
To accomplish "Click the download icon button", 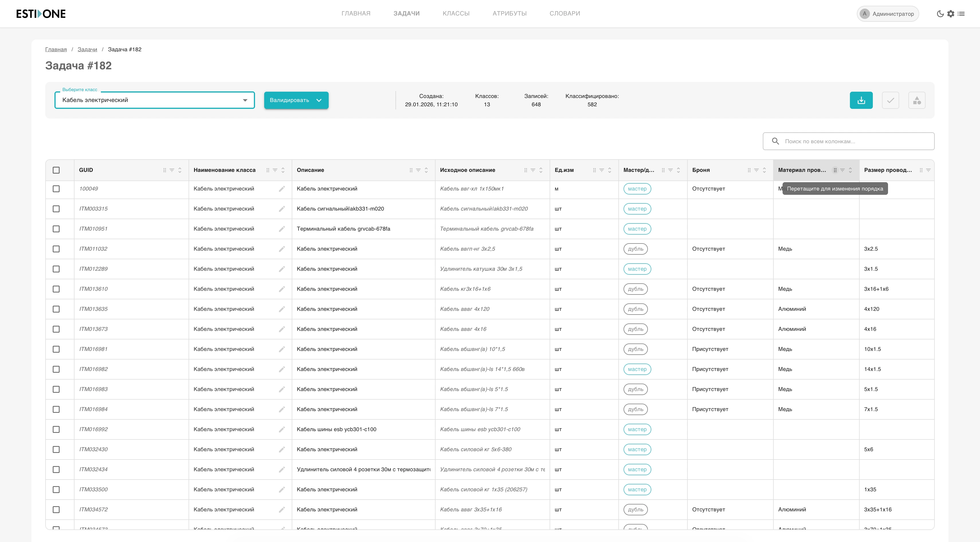I will pos(861,101).
